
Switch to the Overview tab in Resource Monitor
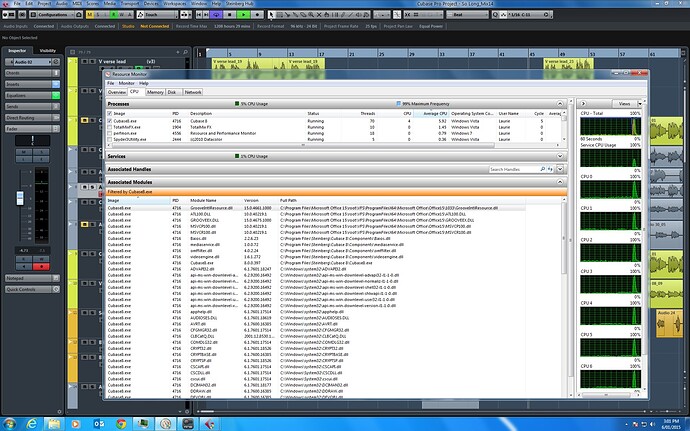pyautogui.click(x=117, y=92)
